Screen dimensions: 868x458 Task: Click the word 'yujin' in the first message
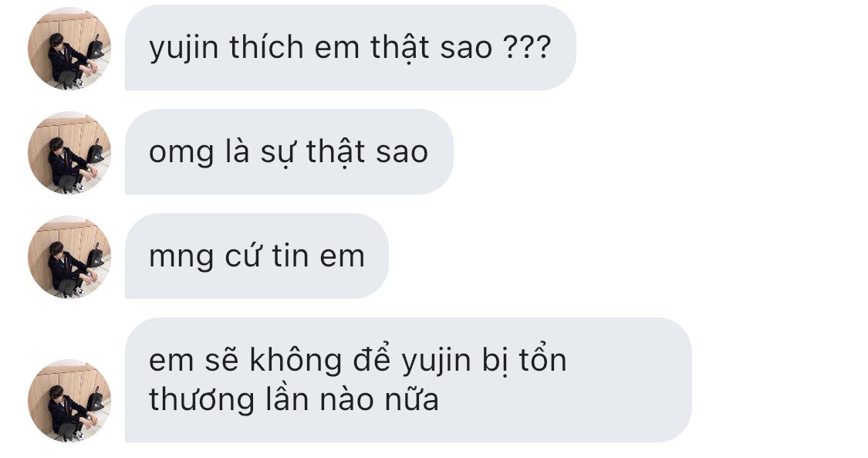click(x=184, y=49)
